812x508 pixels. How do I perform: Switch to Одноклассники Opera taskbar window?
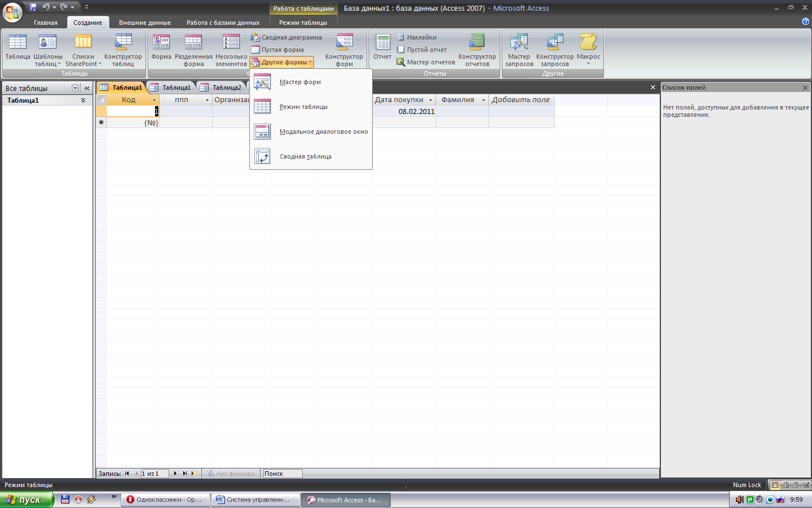click(165, 500)
